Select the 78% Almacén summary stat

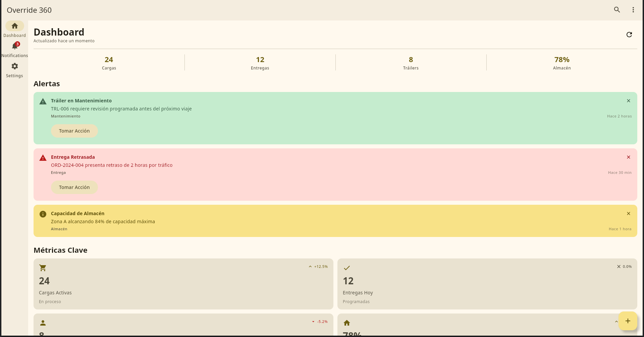click(561, 63)
